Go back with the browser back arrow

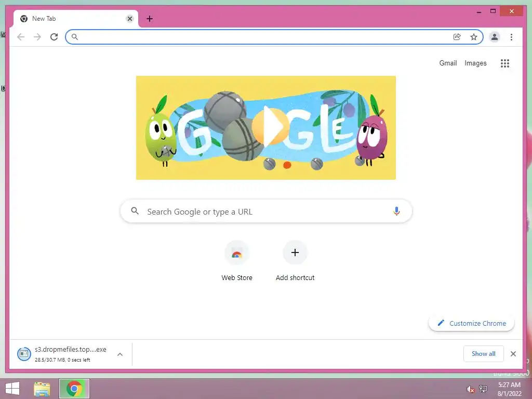pyautogui.click(x=21, y=37)
